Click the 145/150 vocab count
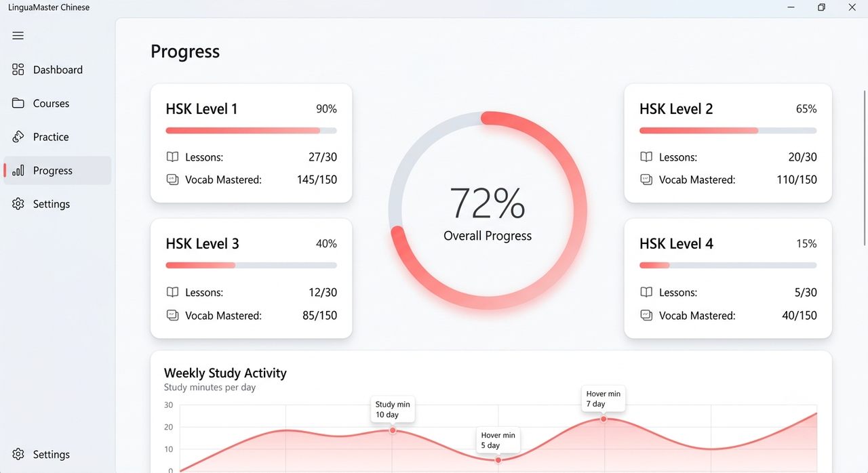 (317, 180)
